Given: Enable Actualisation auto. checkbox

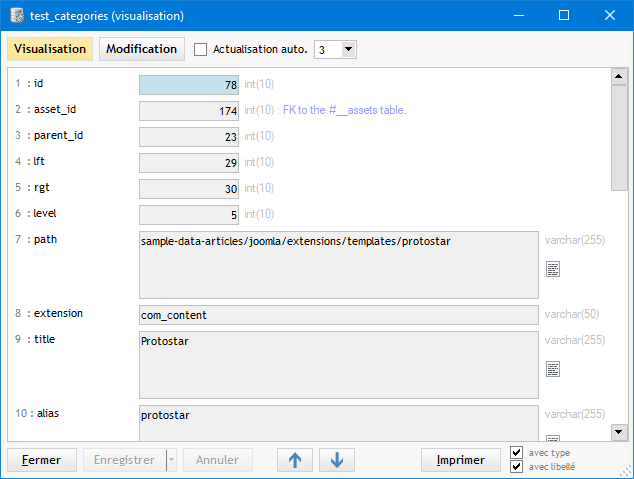Looking at the screenshot, I should click(x=200, y=49).
